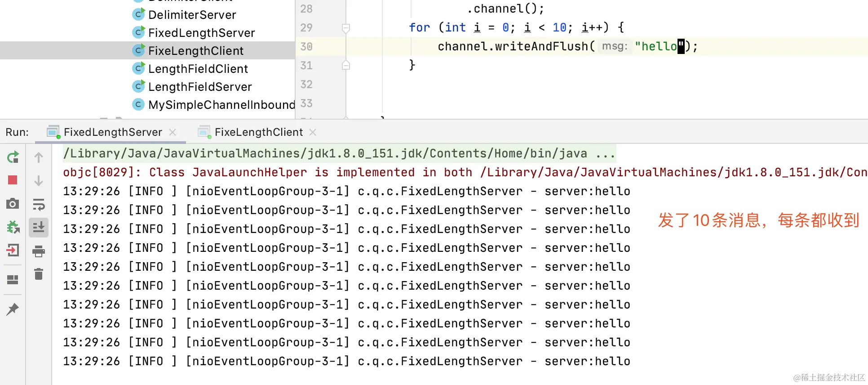Click channel.writeAndFlush method call

[517, 46]
